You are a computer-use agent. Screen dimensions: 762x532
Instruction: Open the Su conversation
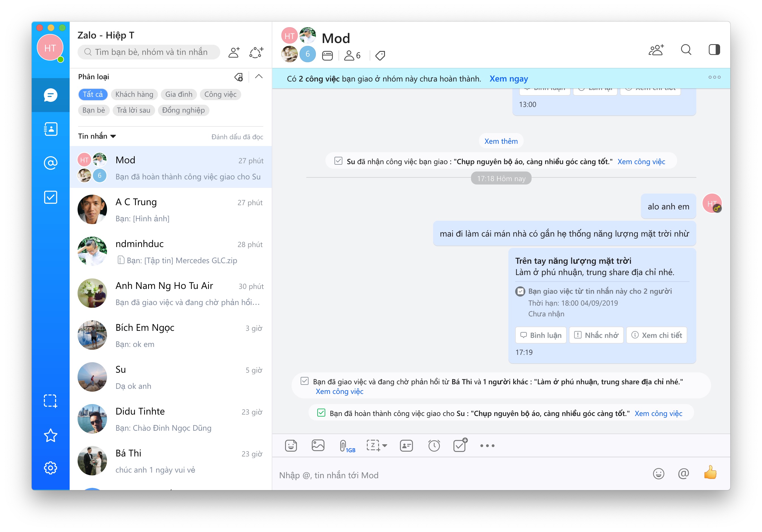(171, 377)
